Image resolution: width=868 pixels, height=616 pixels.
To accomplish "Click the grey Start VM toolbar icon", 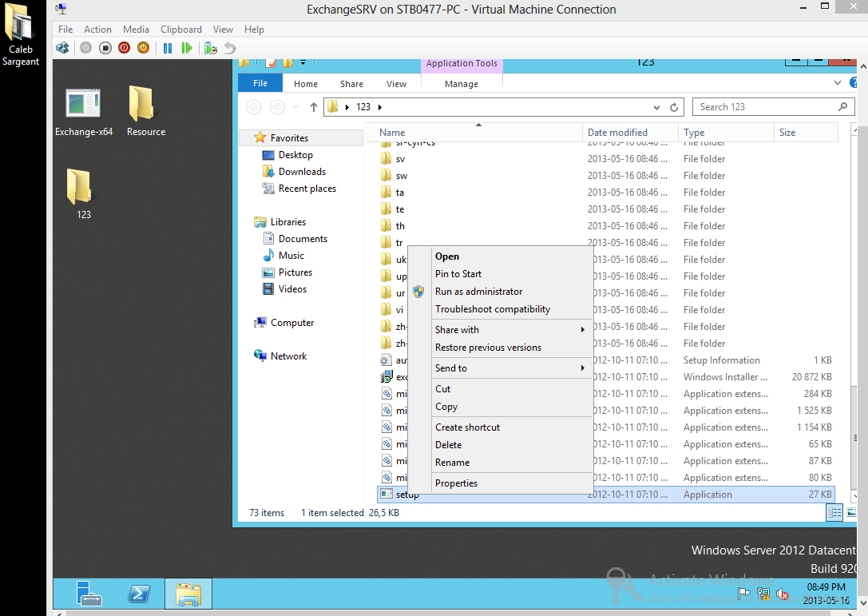I will click(x=85, y=48).
